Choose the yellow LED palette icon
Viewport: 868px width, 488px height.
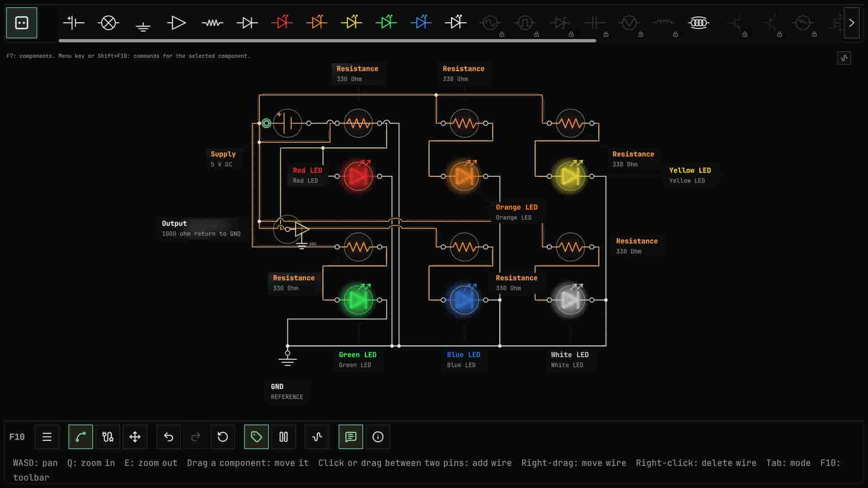click(351, 23)
